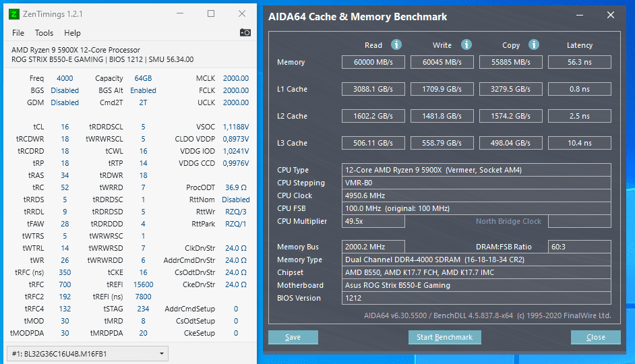Click the BGS Alt Enabled value

[143, 90]
